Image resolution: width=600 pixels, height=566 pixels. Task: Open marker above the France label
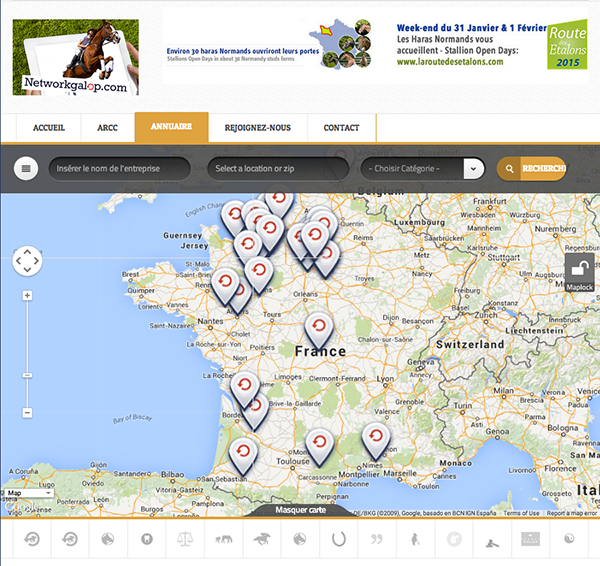319,330
